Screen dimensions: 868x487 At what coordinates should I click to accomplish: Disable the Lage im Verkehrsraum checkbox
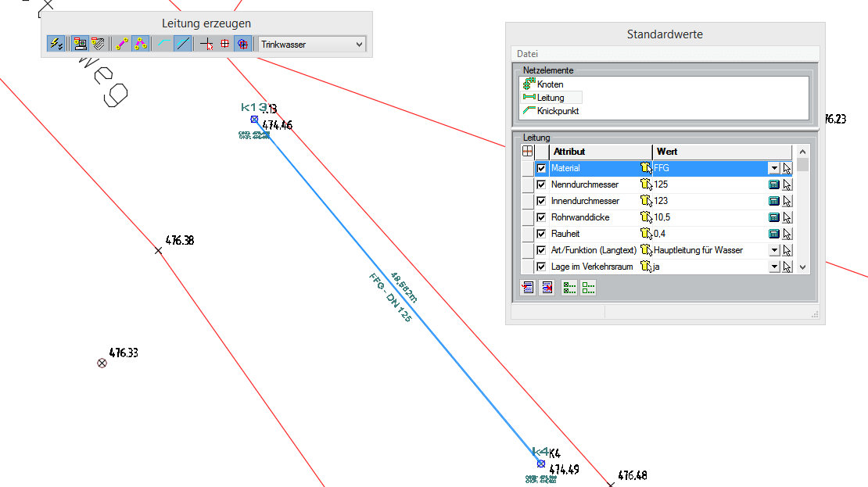pyautogui.click(x=541, y=267)
